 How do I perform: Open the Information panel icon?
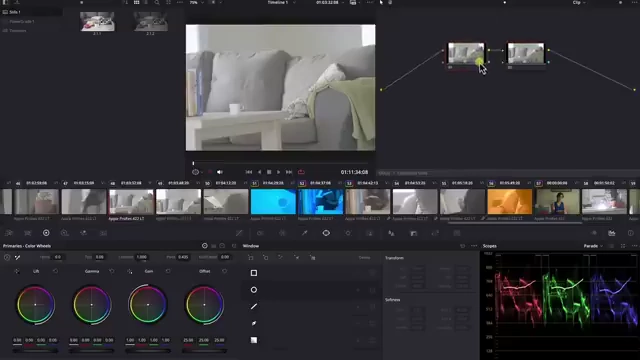point(631,233)
